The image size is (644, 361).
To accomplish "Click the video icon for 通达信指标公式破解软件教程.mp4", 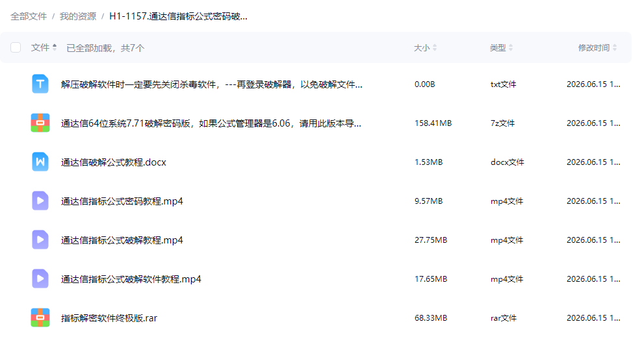I will pos(40,279).
